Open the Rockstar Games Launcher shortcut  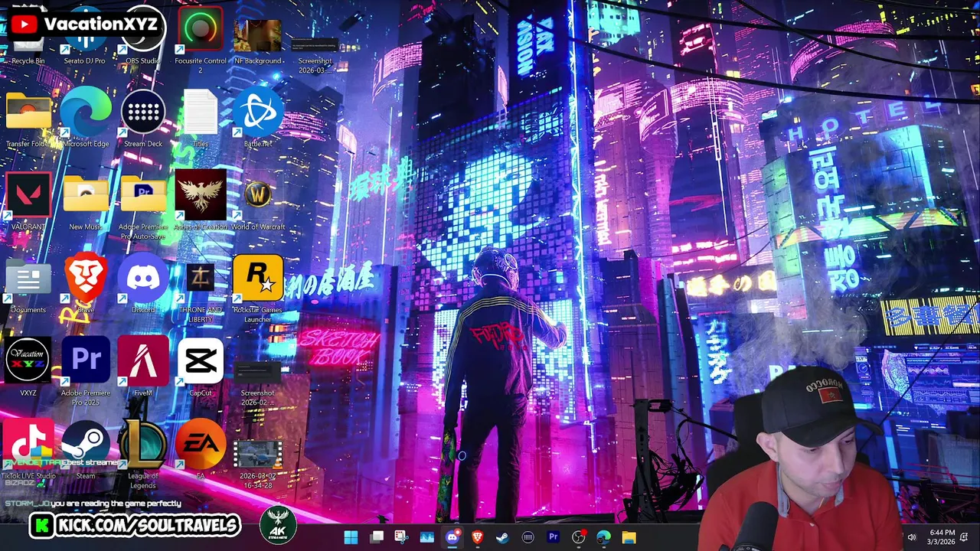tap(258, 289)
